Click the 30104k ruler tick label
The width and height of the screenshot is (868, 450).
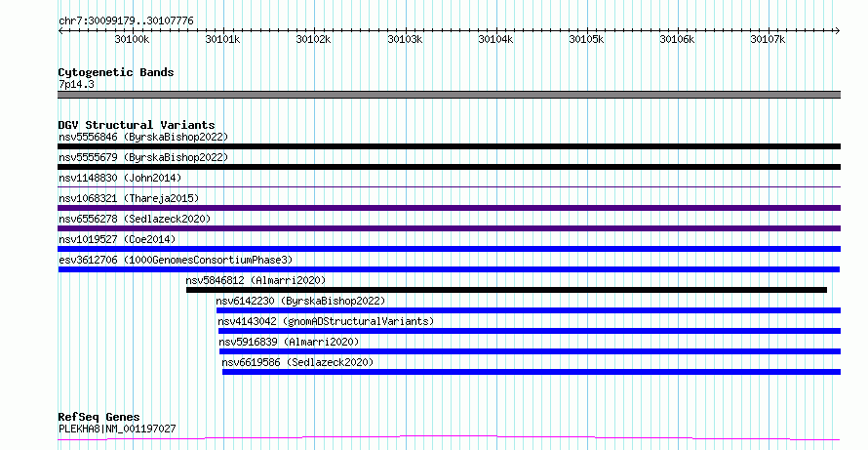point(495,39)
